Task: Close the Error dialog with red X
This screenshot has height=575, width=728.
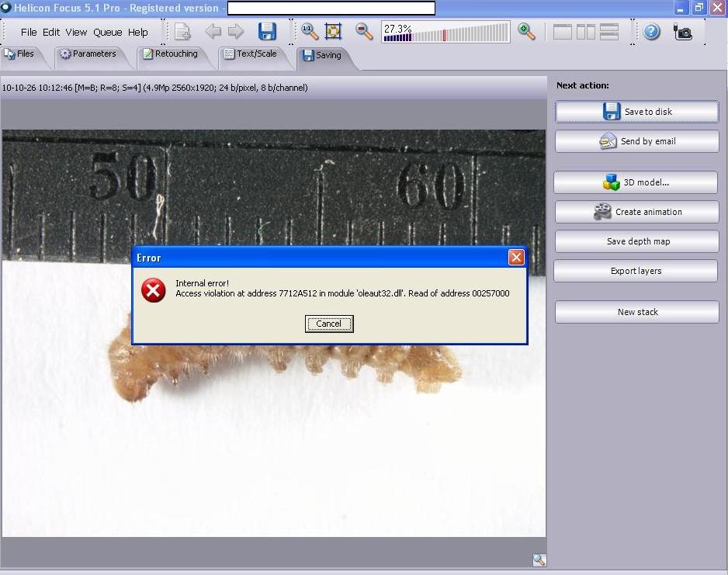Action: click(x=516, y=257)
